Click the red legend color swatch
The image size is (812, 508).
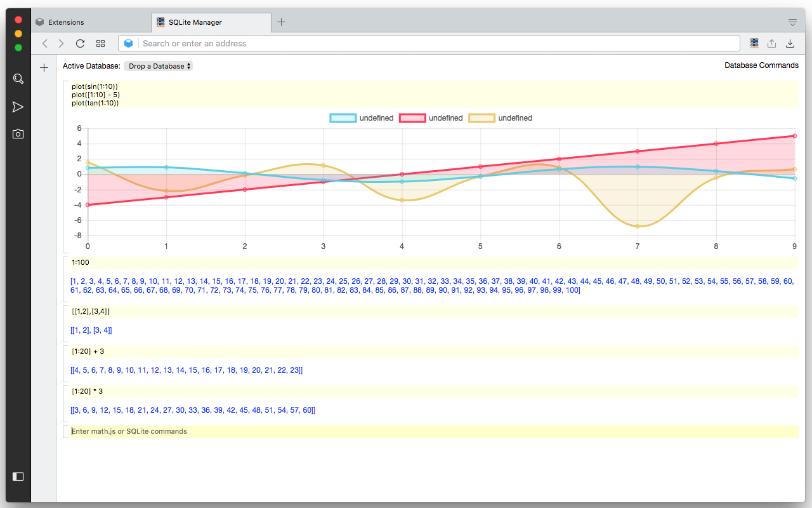(412, 117)
